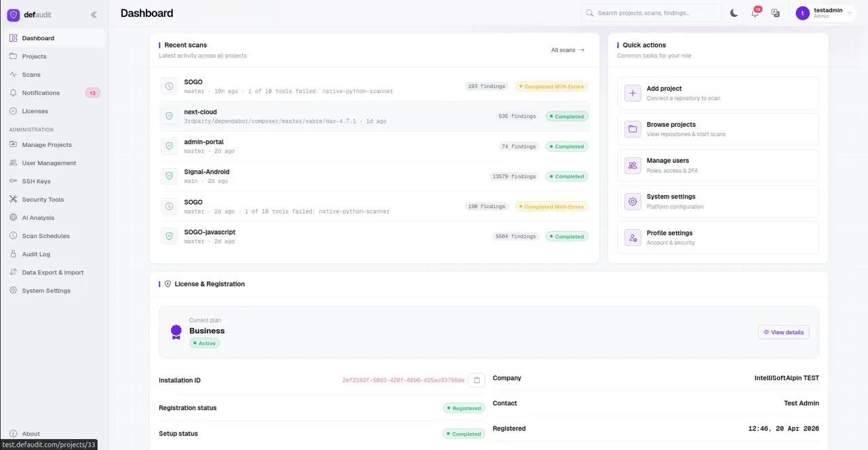Collapse the sidebar with the double-chevron icon

coord(94,14)
